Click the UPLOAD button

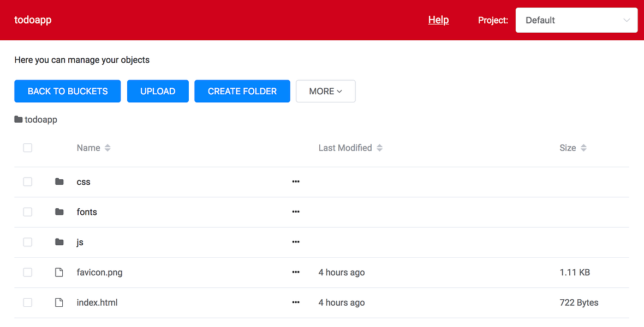158,91
